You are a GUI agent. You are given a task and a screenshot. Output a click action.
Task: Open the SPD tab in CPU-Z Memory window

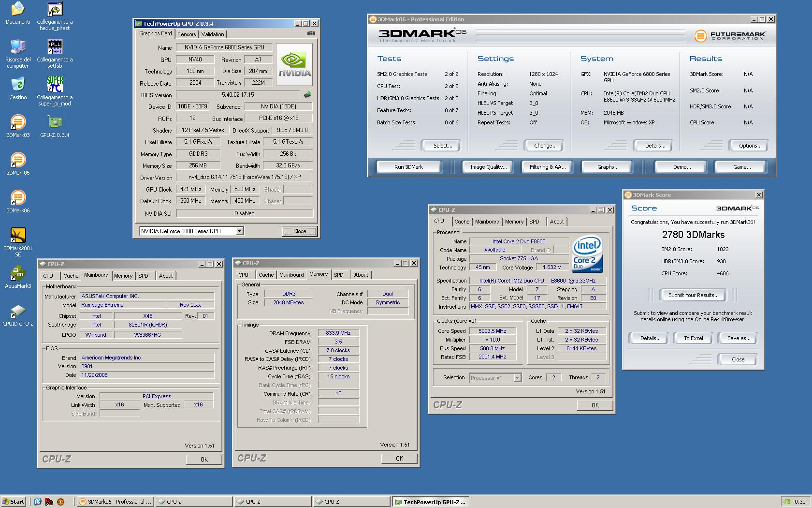(339, 275)
